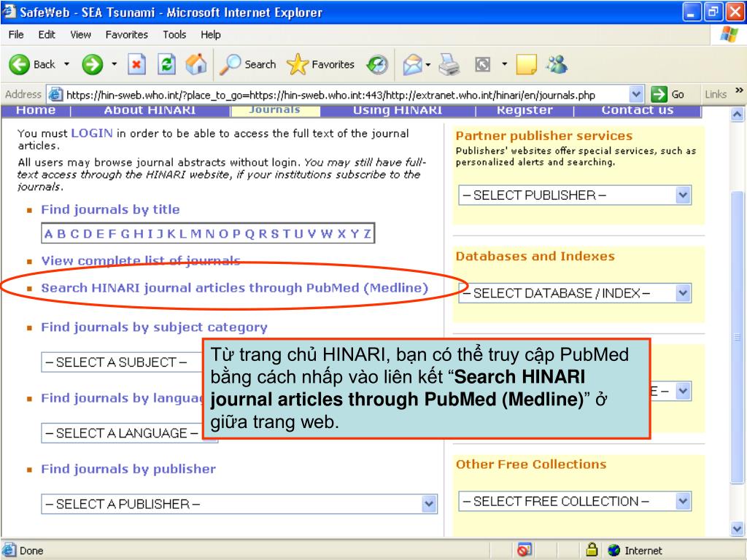Click the Internet zone globe icon
The width and height of the screenshot is (747, 560).
(x=614, y=550)
